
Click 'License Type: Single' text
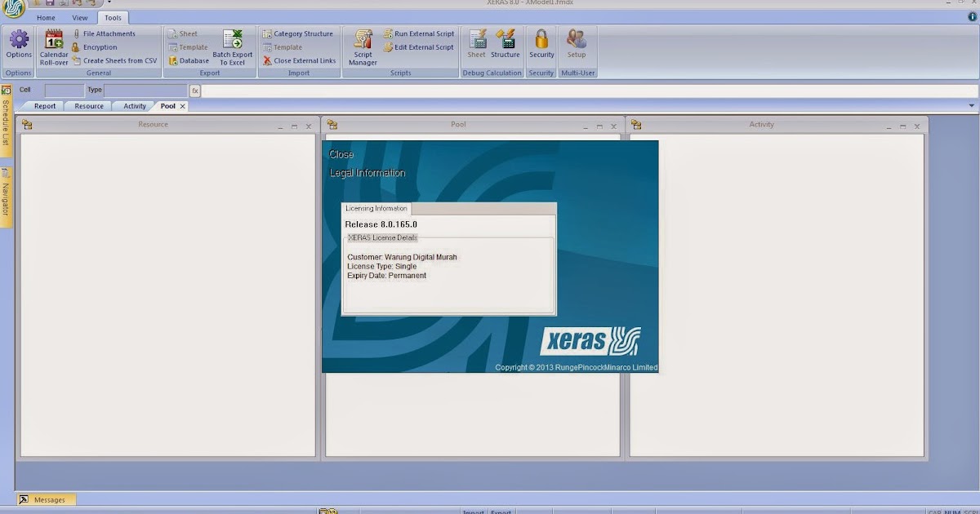click(381, 266)
